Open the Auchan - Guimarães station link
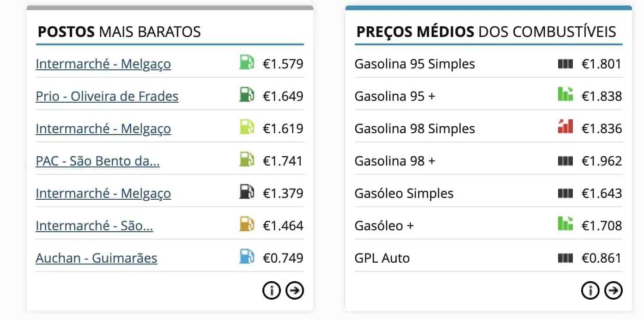The image size is (644, 320). pyautogui.click(x=96, y=258)
